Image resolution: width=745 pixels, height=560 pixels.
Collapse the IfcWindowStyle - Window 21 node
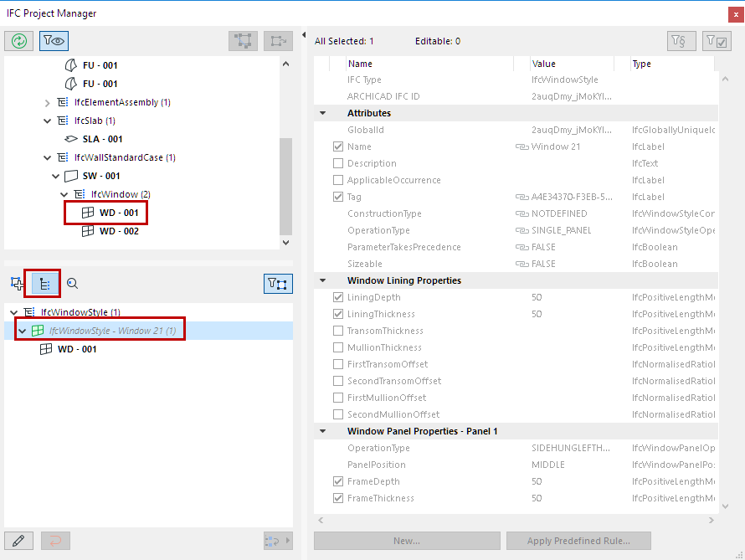click(x=23, y=331)
